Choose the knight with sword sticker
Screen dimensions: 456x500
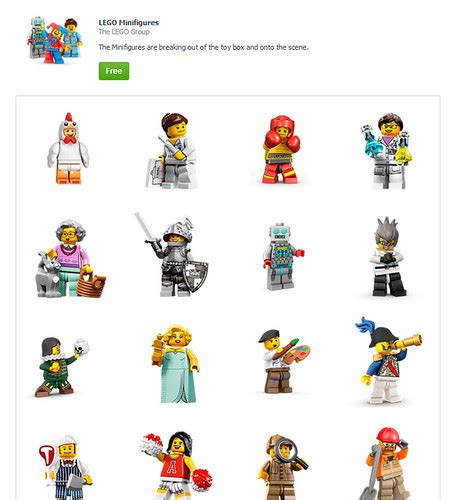[x=172, y=255]
